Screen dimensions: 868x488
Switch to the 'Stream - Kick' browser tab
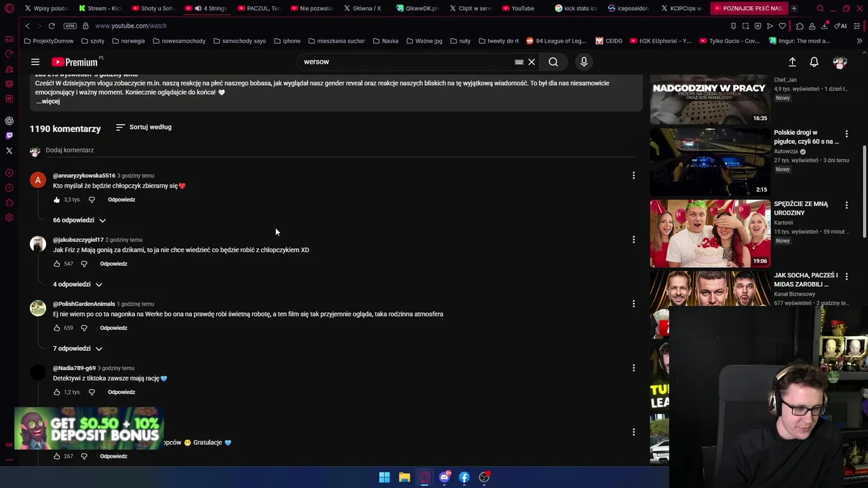click(100, 8)
